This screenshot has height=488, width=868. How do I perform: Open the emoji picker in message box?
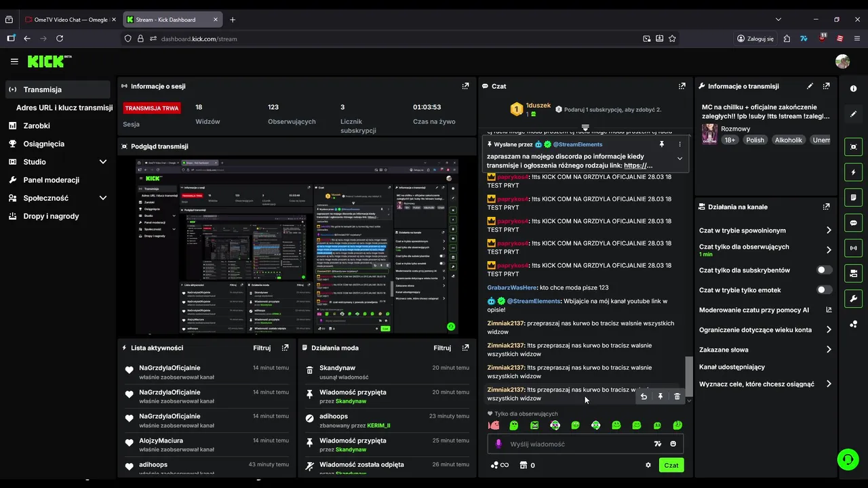673,444
